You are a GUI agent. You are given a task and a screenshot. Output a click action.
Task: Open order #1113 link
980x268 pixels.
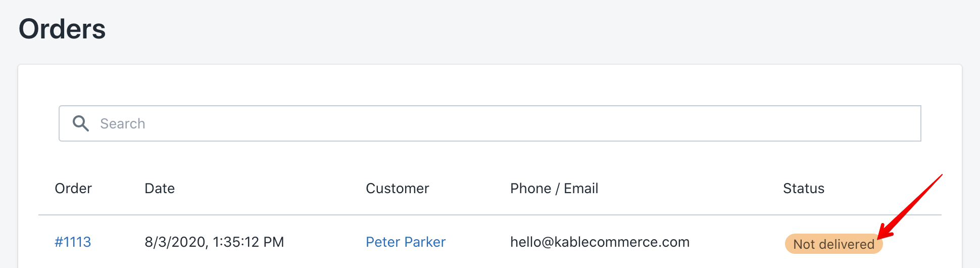point(73,242)
